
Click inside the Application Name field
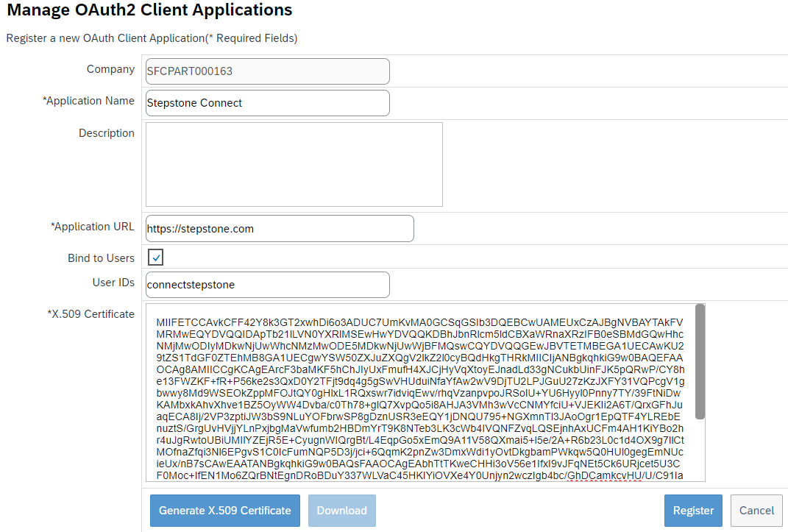point(267,102)
